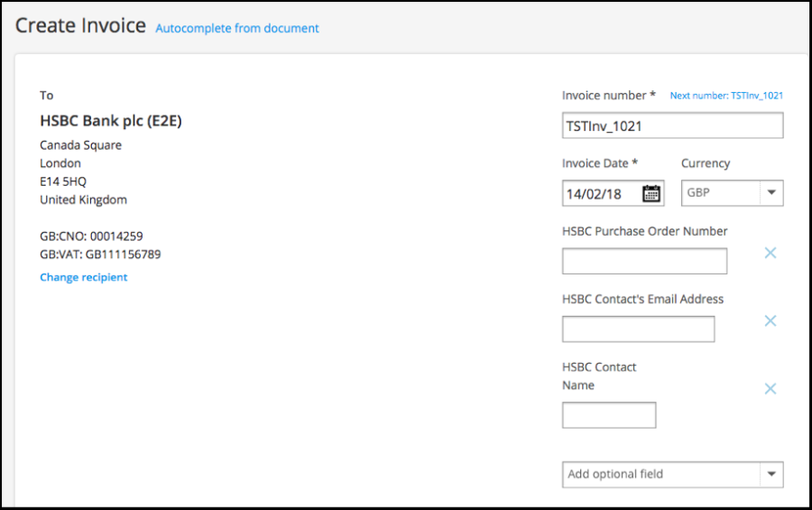Select the GB:VAT: GB111156789 text
Screen dimensions: 812x510
click(100, 255)
